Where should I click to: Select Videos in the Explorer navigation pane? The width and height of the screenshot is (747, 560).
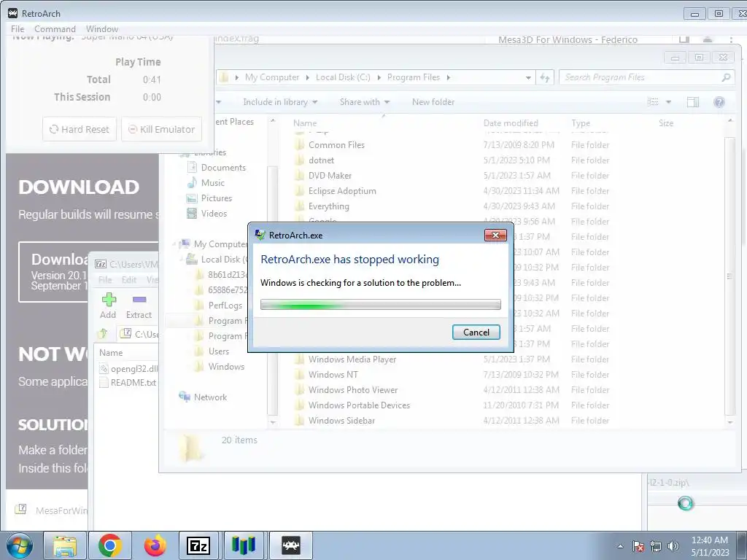coord(207,214)
